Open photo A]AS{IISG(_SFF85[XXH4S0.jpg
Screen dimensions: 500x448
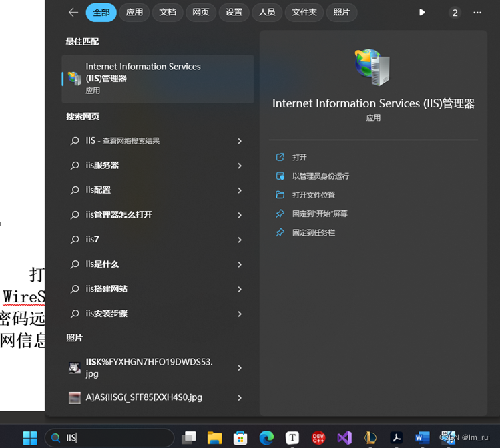158,397
